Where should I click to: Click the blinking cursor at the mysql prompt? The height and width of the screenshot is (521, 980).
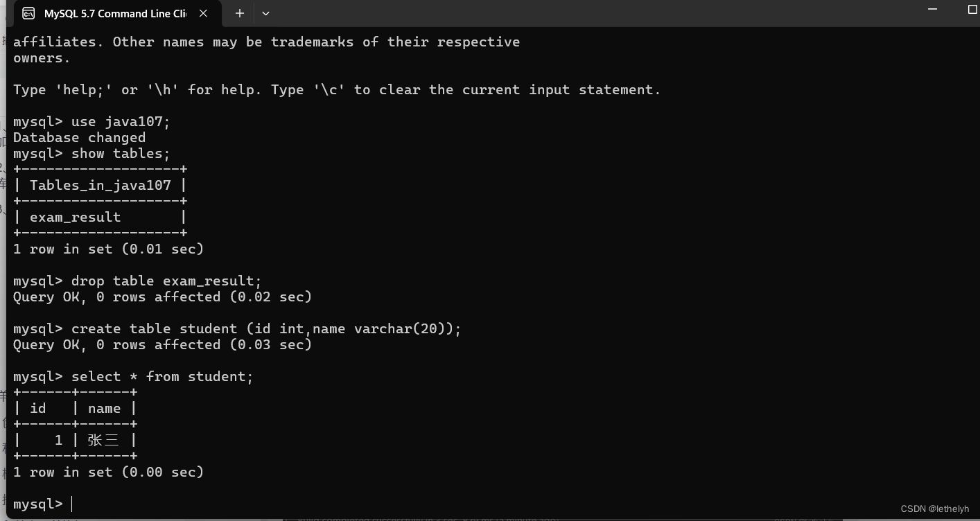click(x=71, y=504)
